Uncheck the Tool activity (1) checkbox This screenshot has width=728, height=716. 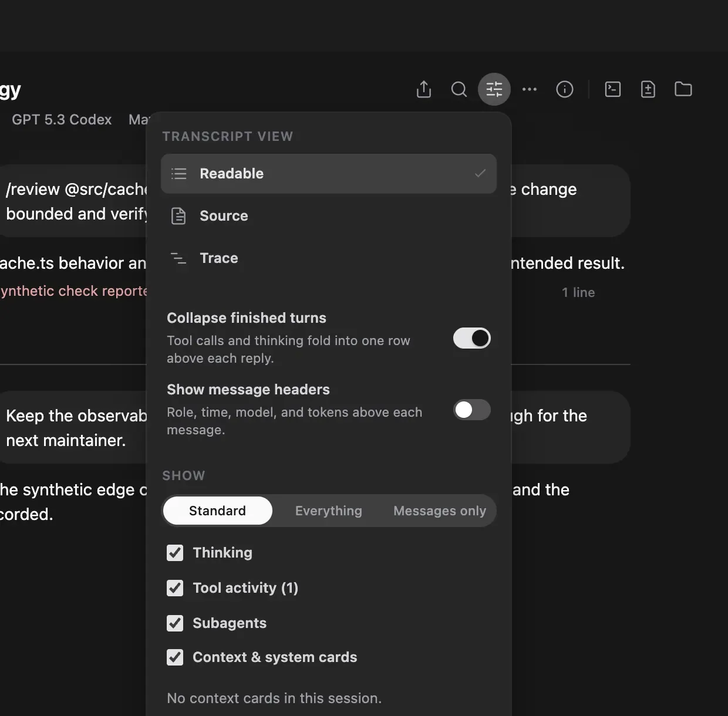point(175,588)
